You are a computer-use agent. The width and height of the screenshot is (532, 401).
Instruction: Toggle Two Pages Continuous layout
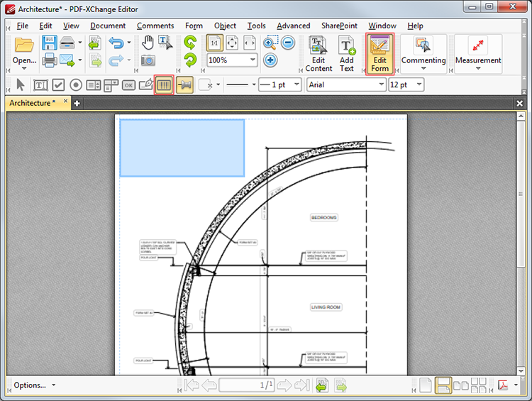[x=479, y=385]
